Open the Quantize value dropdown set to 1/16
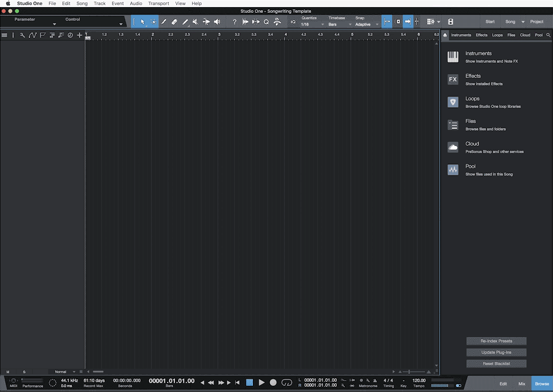The image size is (553, 392). point(310,24)
